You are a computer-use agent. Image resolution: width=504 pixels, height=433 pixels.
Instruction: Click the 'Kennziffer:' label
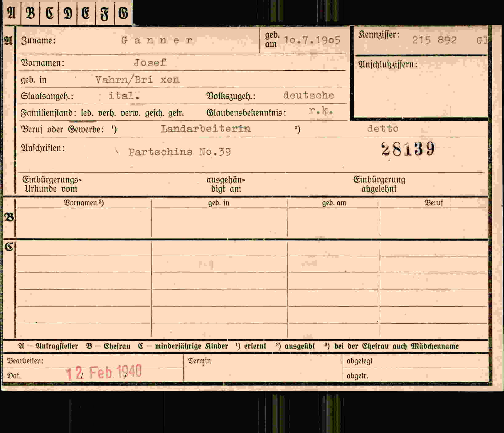379,35
